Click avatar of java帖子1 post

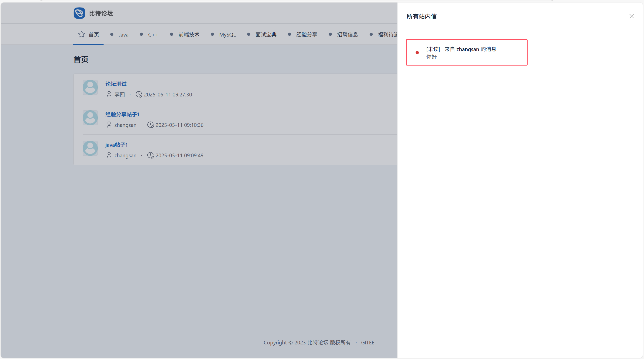[x=90, y=148]
